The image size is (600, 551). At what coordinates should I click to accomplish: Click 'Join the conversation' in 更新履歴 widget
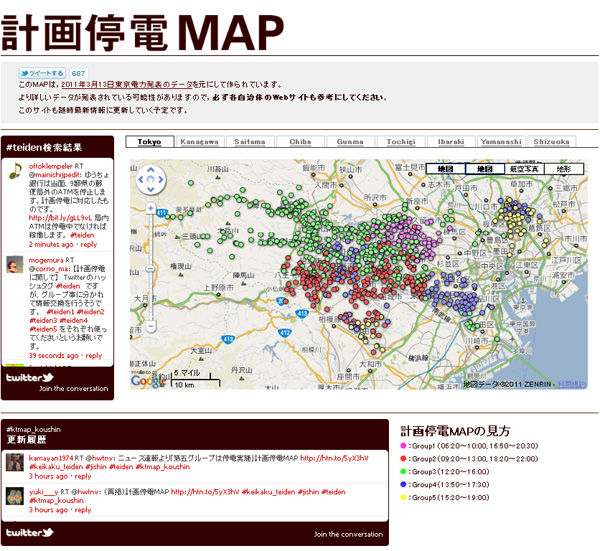(348, 534)
